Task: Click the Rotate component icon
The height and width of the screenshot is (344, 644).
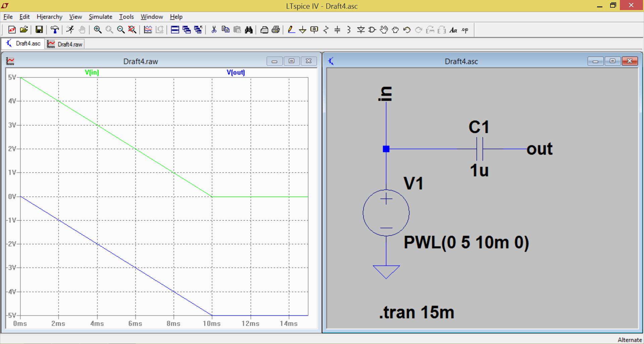Action: point(430,30)
